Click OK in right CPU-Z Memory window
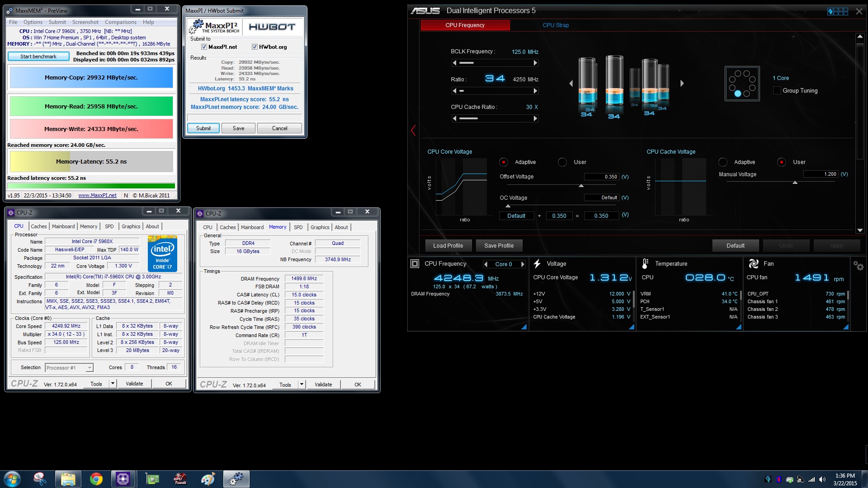 pyautogui.click(x=358, y=385)
